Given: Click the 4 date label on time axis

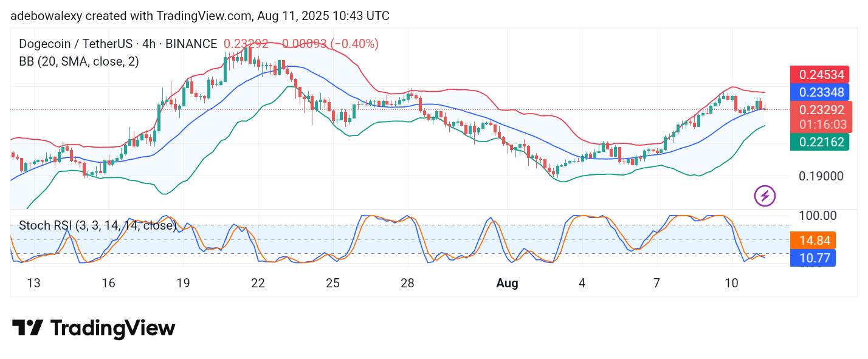Looking at the screenshot, I should [x=582, y=283].
